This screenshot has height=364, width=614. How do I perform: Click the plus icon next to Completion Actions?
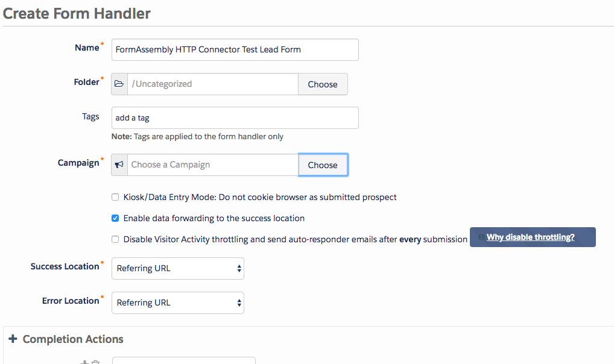pos(13,339)
